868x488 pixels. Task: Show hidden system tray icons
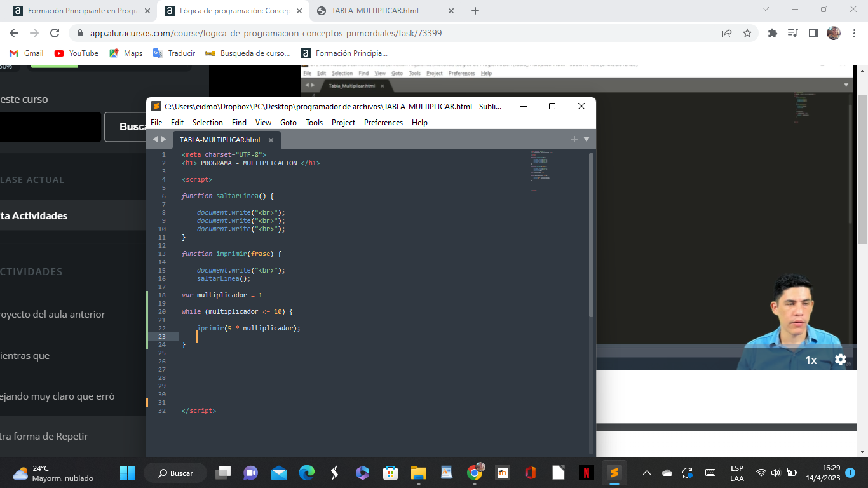647,473
